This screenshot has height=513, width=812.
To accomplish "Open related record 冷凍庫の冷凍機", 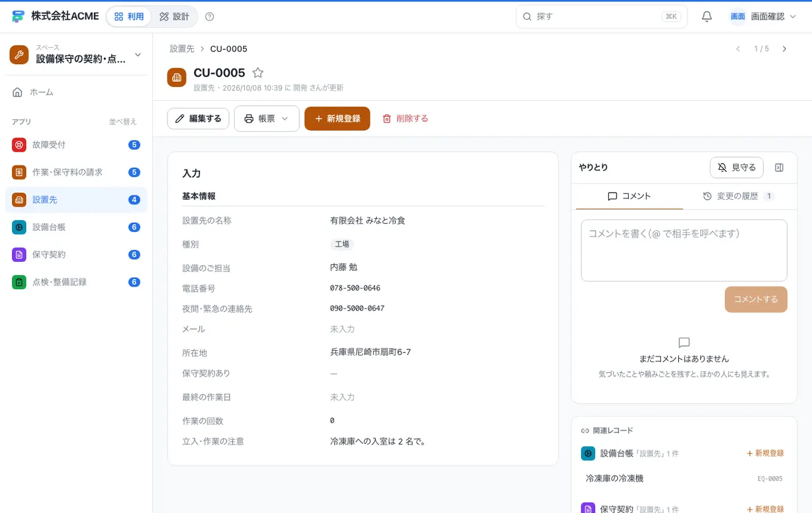I will pyautogui.click(x=684, y=479).
